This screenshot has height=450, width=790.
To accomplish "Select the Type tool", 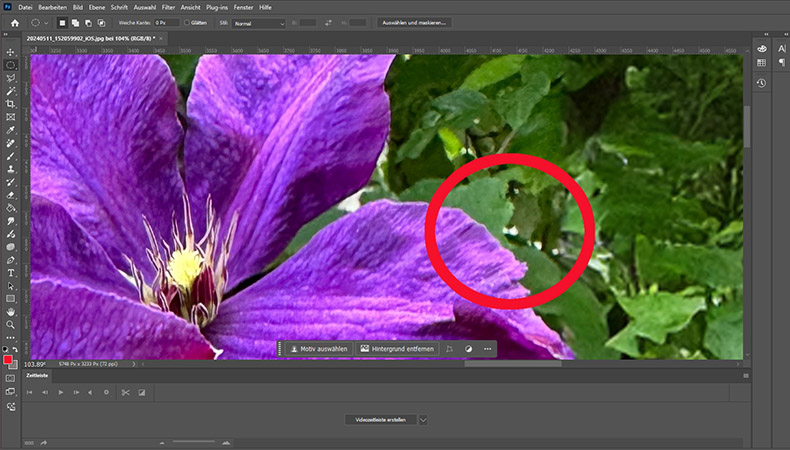I will 11,272.
